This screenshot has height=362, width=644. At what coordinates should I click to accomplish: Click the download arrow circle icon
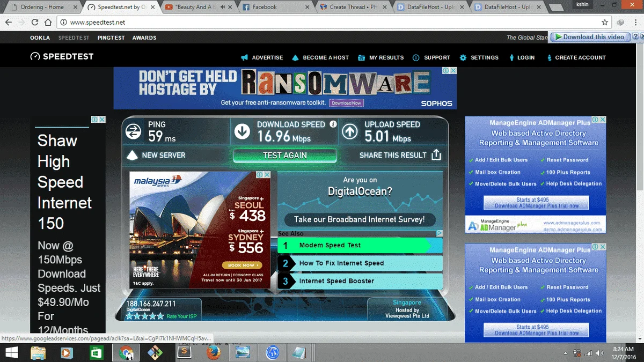(242, 131)
